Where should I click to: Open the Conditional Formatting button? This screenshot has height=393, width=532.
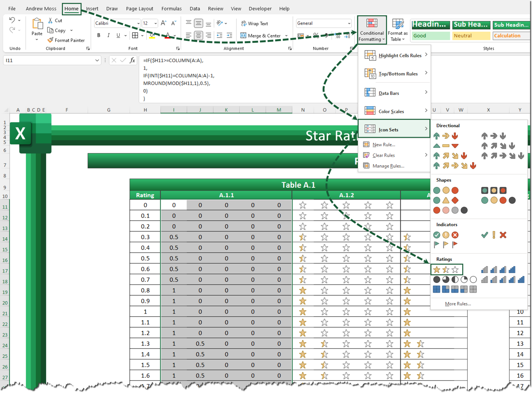coord(372,30)
